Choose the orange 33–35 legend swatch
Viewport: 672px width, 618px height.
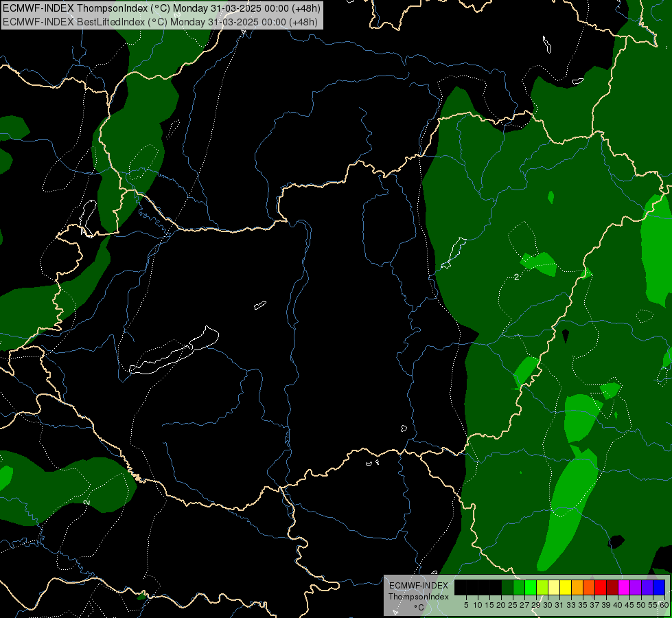578,588
